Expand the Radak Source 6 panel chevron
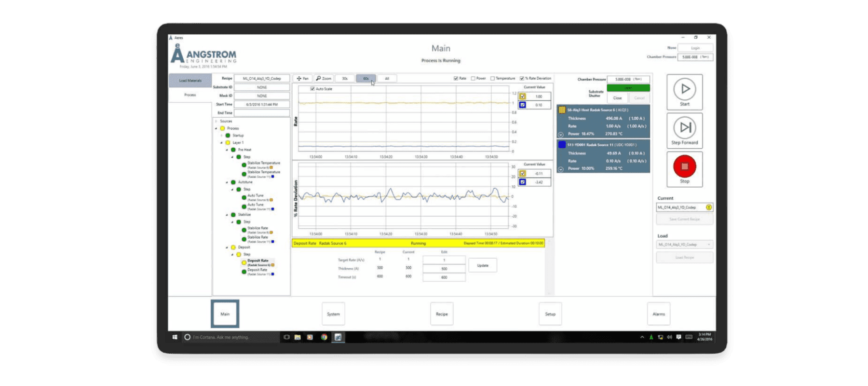The height and width of the screenshot is (386, 868). point(560,135)
